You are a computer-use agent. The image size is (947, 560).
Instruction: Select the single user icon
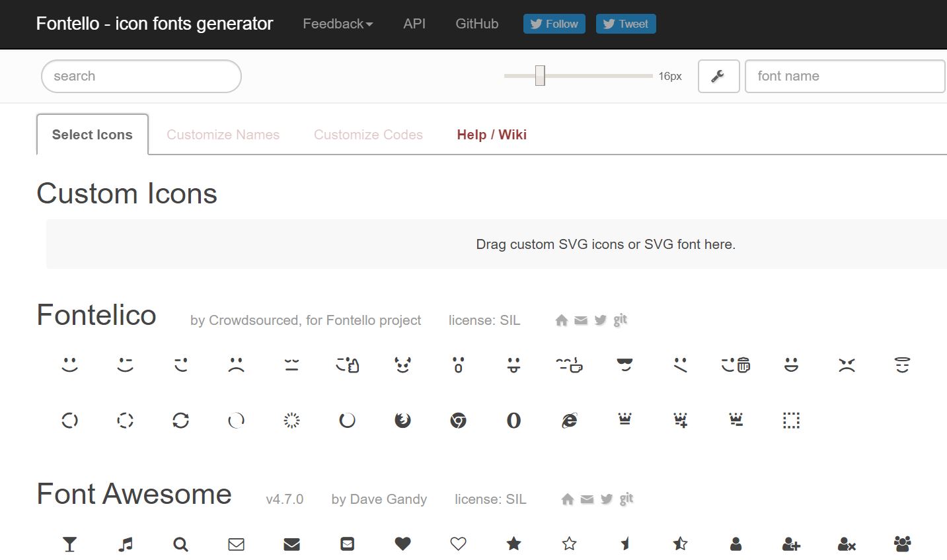(736, 544)
